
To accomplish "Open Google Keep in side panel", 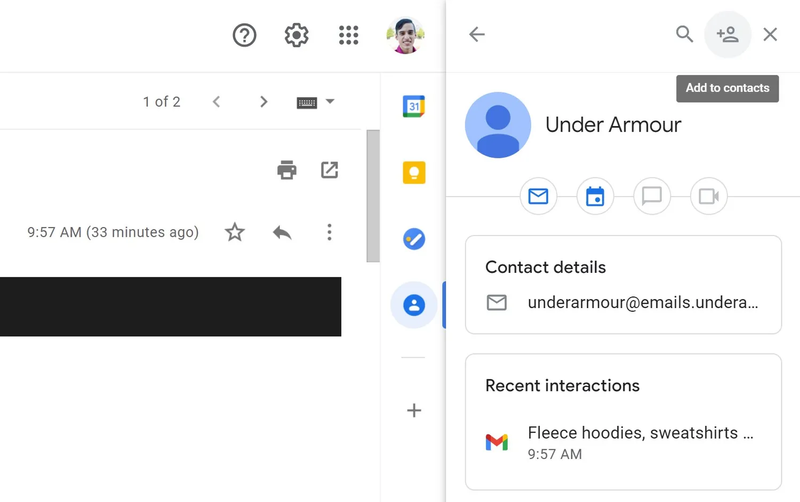I will (414, 172).
